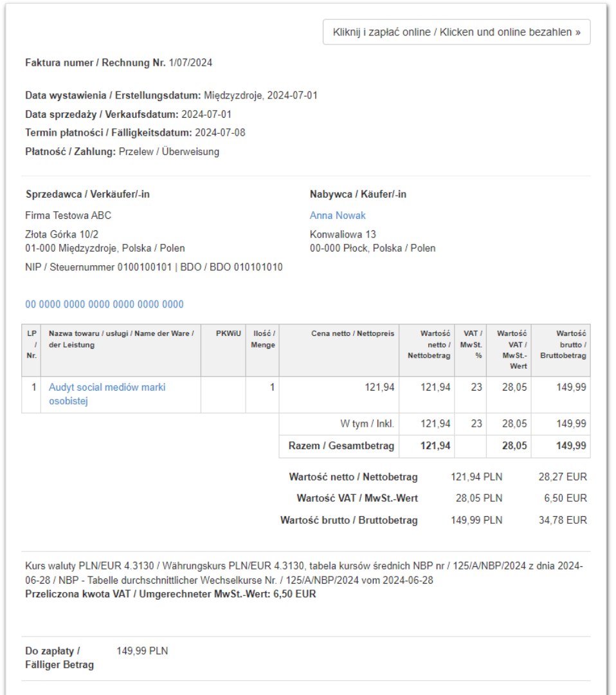Click gross amount 34,78 EUR
Viewport: 616px width, 695px height.
click(x=563, y=521)
